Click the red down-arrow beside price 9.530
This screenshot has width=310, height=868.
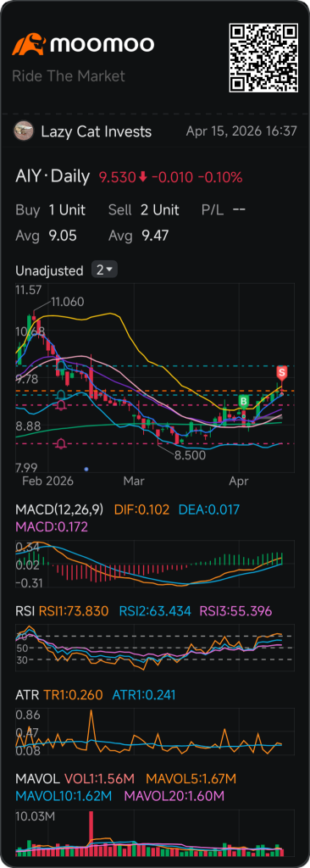point(143,177)
